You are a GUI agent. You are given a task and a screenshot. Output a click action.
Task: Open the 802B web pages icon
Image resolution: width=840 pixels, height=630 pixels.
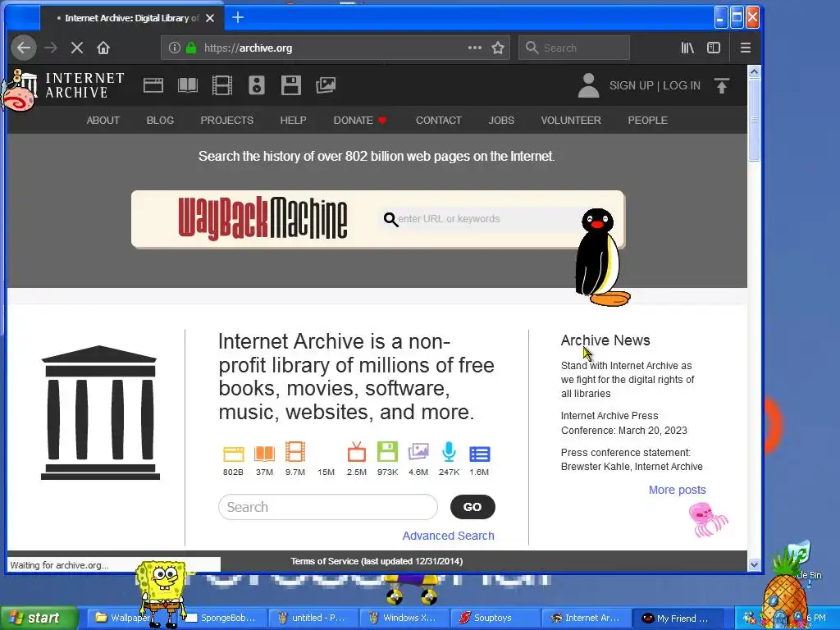(233, 454)
